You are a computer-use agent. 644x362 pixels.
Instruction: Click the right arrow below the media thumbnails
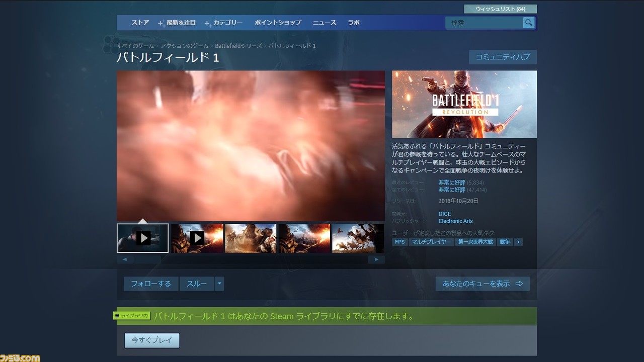pyautogui.click(x=376, y=259)
